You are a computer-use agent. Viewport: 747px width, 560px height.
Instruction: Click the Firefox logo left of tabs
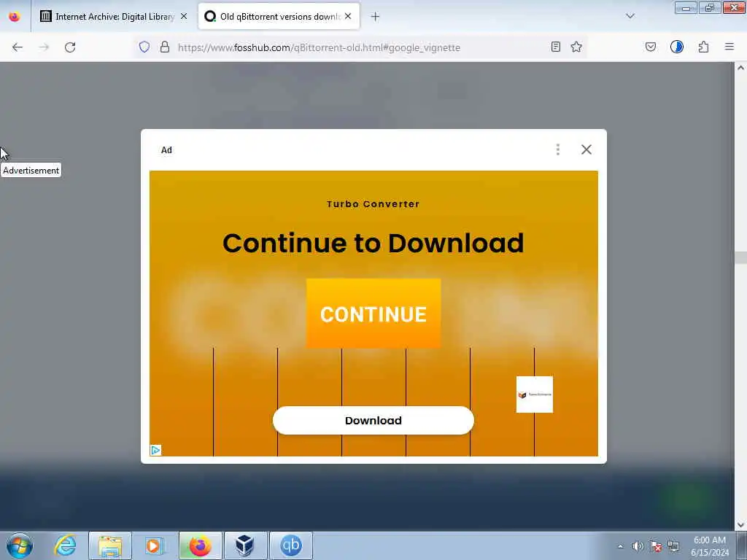(15, 17)
